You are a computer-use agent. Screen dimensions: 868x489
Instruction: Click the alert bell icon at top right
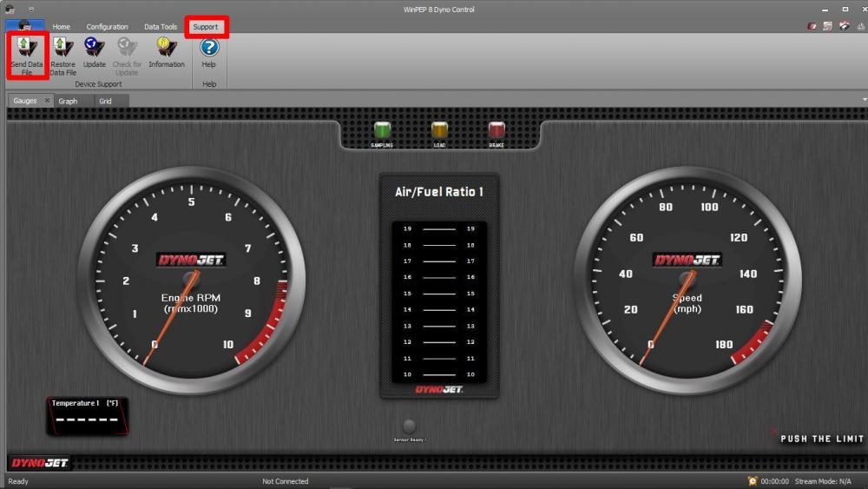coord(861,26)
